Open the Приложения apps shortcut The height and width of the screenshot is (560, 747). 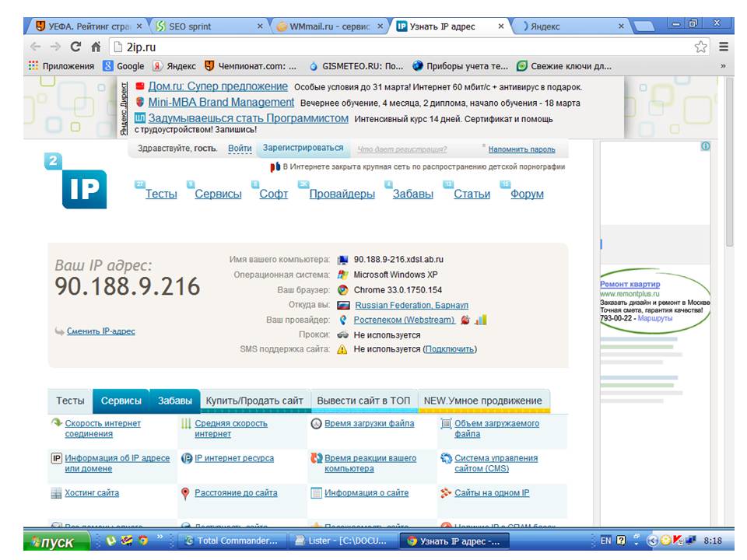tap(61, 66)
